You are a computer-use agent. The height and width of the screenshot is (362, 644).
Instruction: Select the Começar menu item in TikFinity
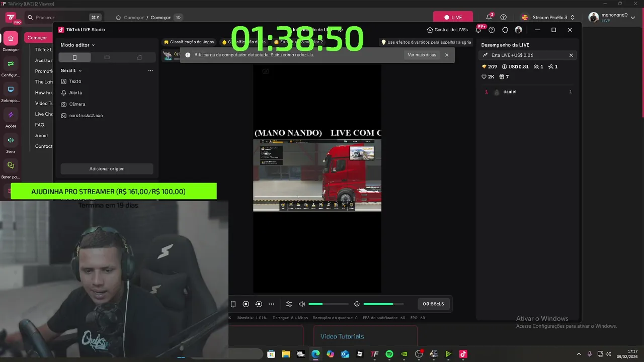pos(38,38)
